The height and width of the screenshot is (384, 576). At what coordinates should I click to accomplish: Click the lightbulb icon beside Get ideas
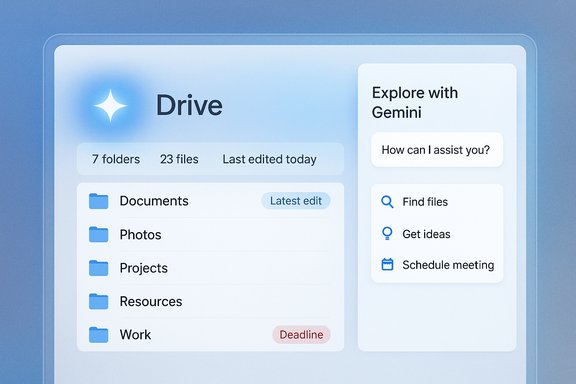387,233
